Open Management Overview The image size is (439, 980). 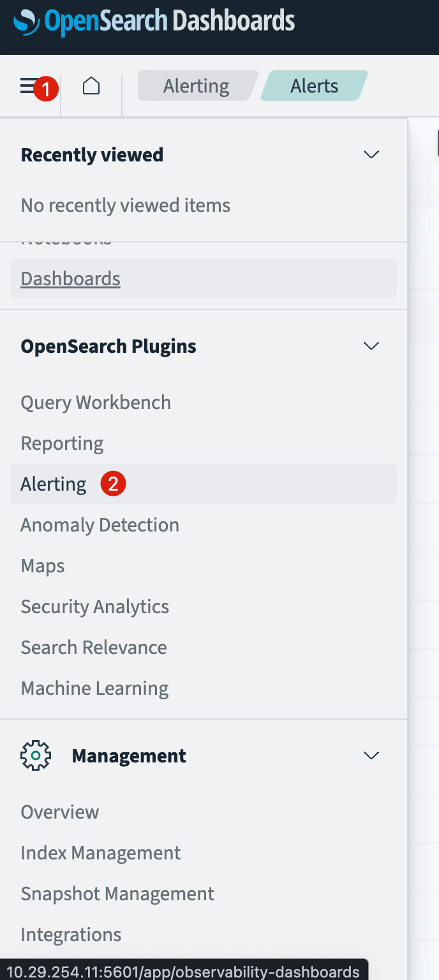(x=60, y=812)
